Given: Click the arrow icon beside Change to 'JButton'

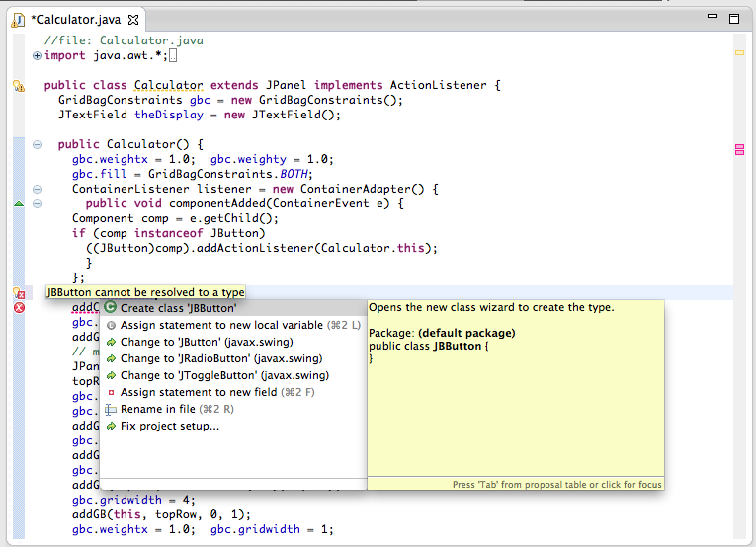Looking at the screenshot, I should tap(111, 342).
